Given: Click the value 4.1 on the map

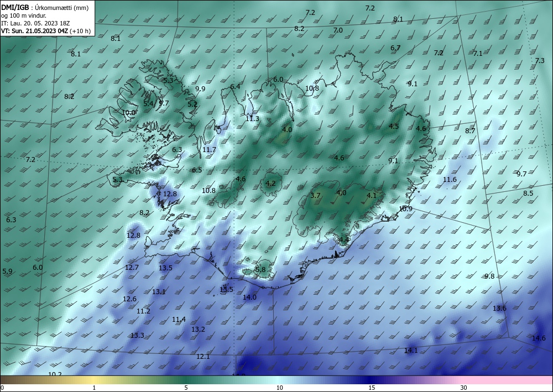Looking at the screenshot, I should (x=372, y=195).
